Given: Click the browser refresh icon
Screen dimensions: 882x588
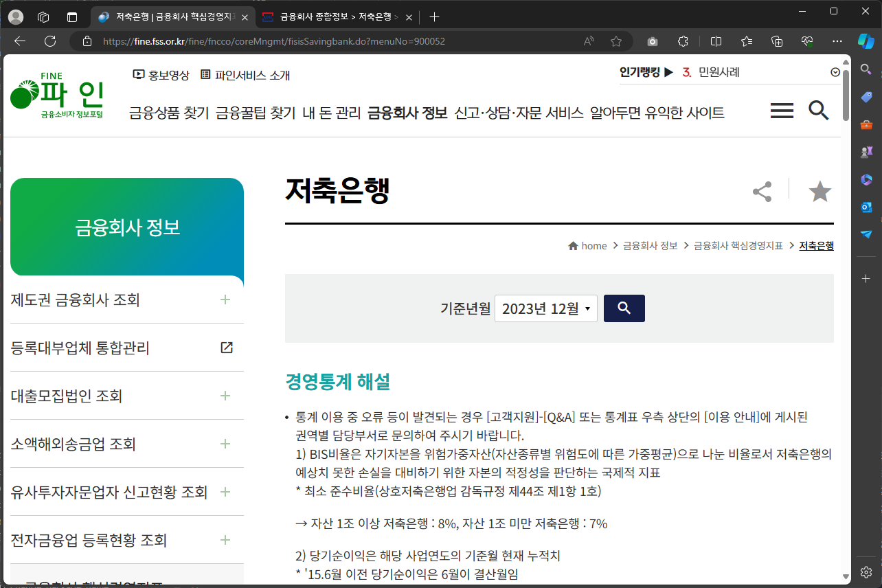Looking at the screenshot, I should pyautogui.click(x=50, y=41).
